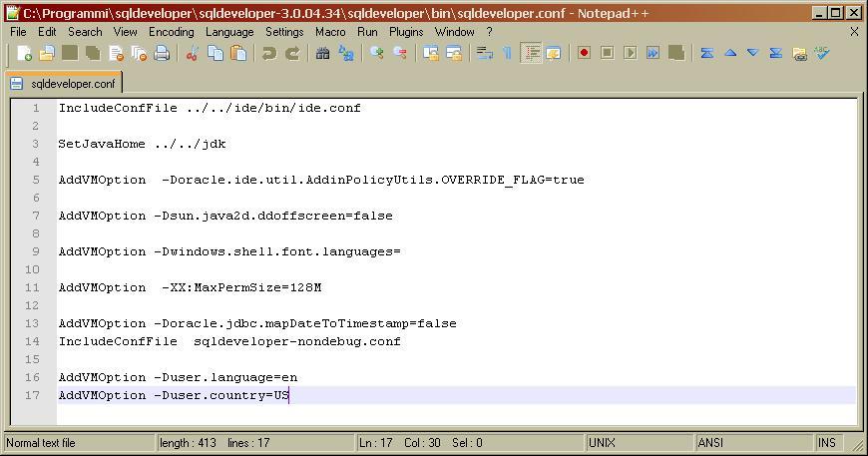Zoom out of the text
The image size is (868, 456).
400,53
